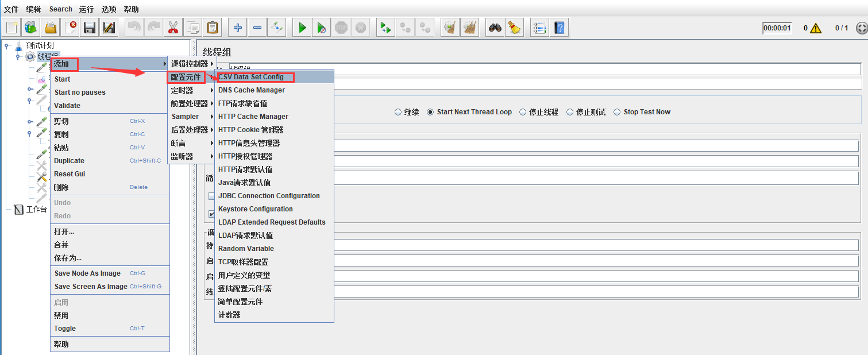
Task: Click the Clear gear-broom icon
Action: coord(450,27)
